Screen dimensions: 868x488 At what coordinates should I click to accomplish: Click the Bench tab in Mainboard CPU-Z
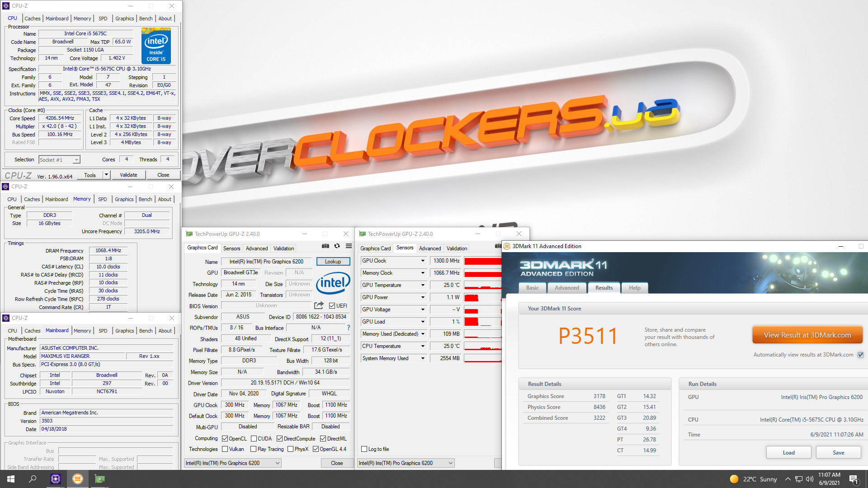pyautogui.click(x=146, y=331)
